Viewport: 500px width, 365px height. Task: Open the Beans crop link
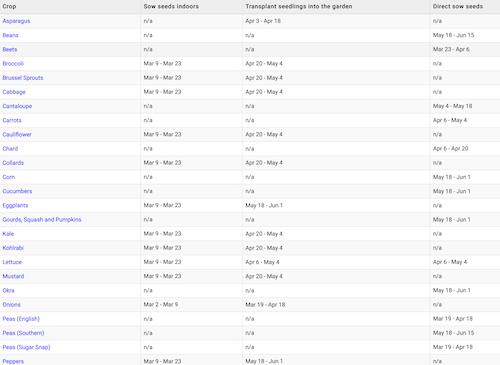(10, 35)
